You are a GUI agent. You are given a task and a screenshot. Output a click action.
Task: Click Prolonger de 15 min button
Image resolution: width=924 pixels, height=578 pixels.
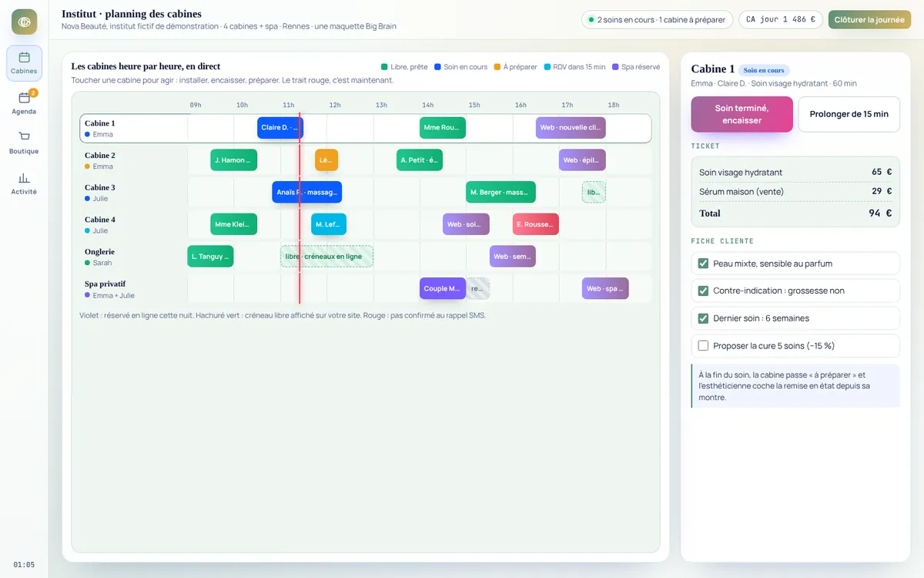[849, 114]
